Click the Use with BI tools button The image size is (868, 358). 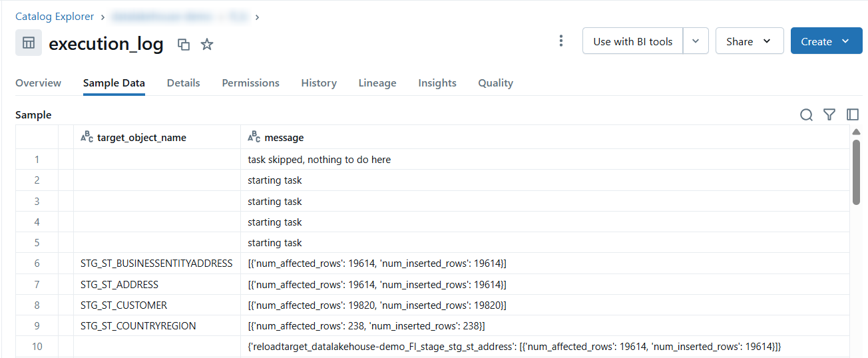pyautogui.click(x=632, y=41)
